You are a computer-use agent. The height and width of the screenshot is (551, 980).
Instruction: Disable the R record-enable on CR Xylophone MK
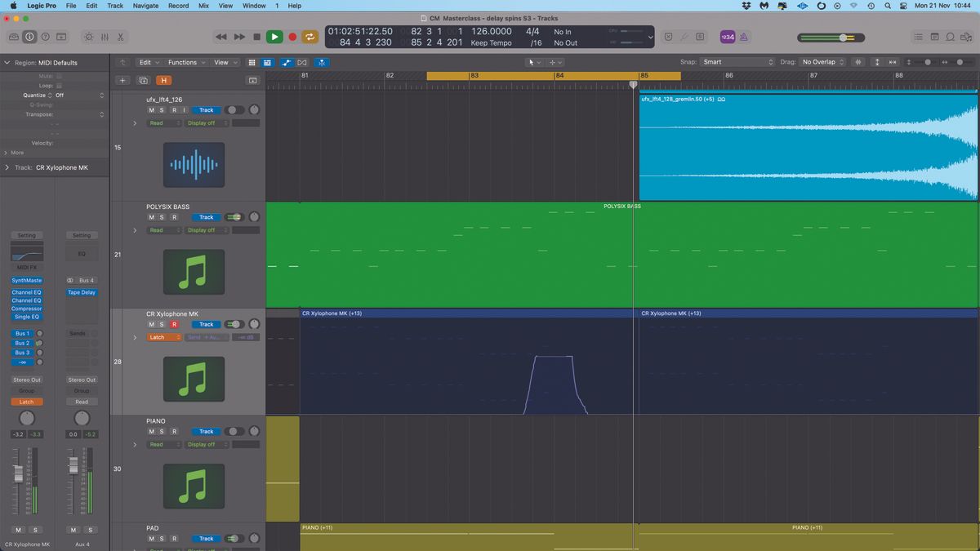pos(175,324)
